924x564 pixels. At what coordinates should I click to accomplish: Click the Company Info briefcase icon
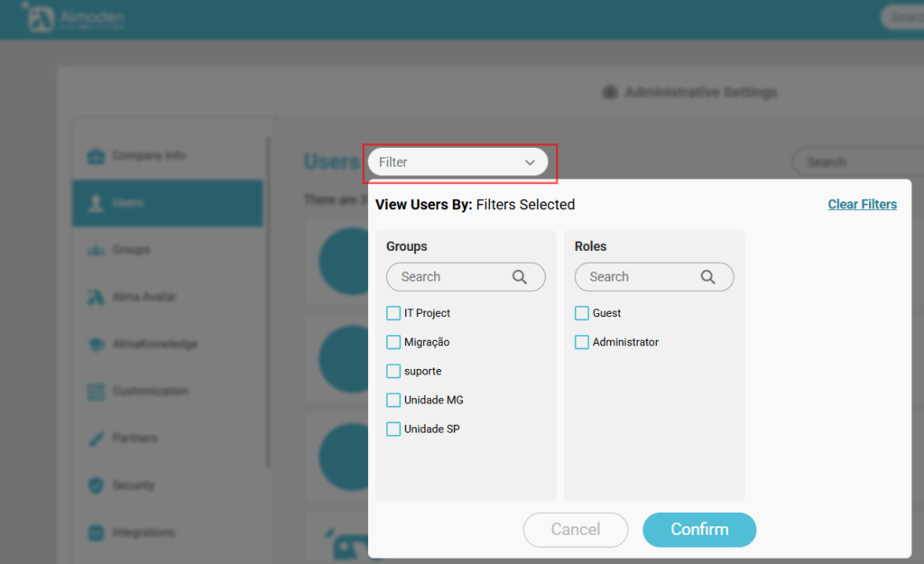pos(96,156)
